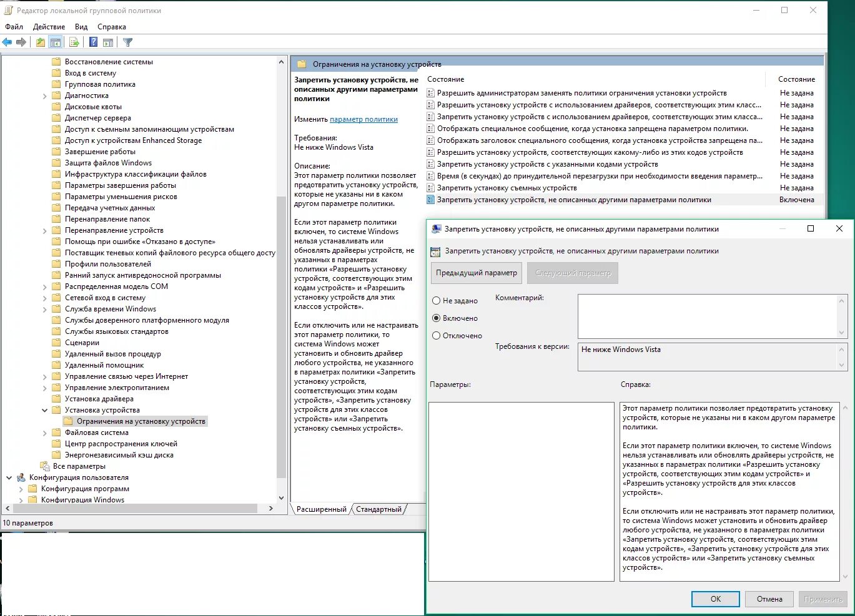The width and height of the screenshot is (855, 616).
Task: Click the OK button in the dialog
Action: [x=716, y=599]
